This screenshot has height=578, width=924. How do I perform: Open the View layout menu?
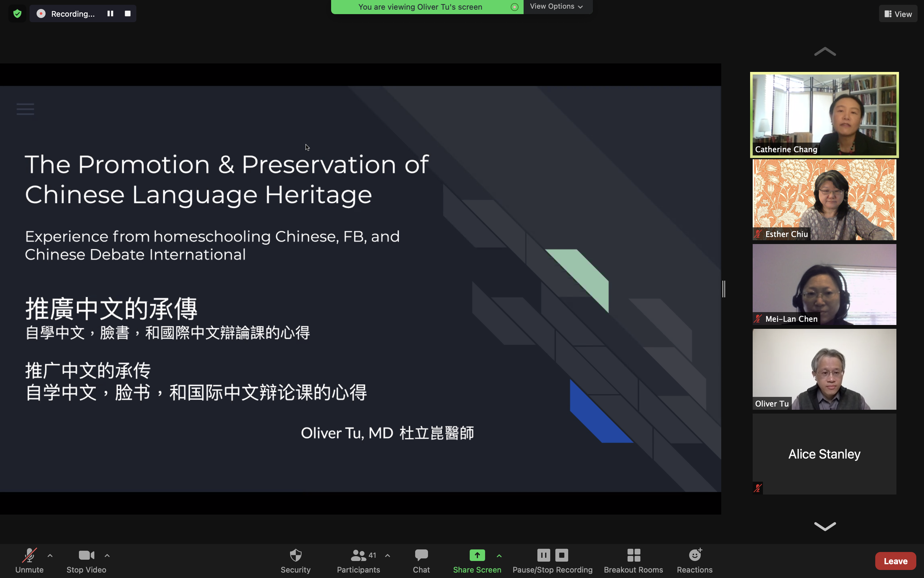898,14
